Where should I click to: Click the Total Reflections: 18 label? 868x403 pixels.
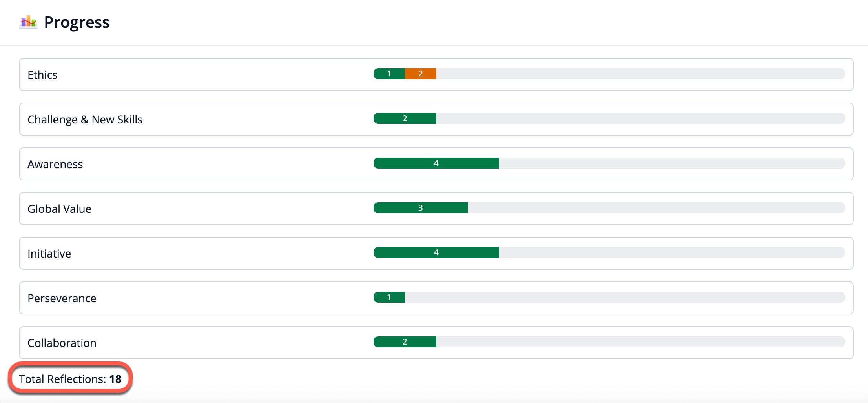pyautogui.click(x=70, y=379)
